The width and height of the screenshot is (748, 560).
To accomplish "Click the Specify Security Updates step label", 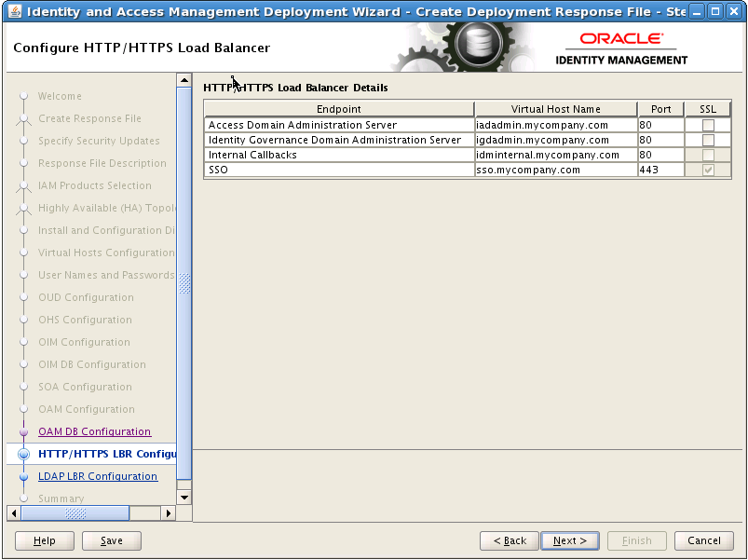I will [x=99, y=142].
